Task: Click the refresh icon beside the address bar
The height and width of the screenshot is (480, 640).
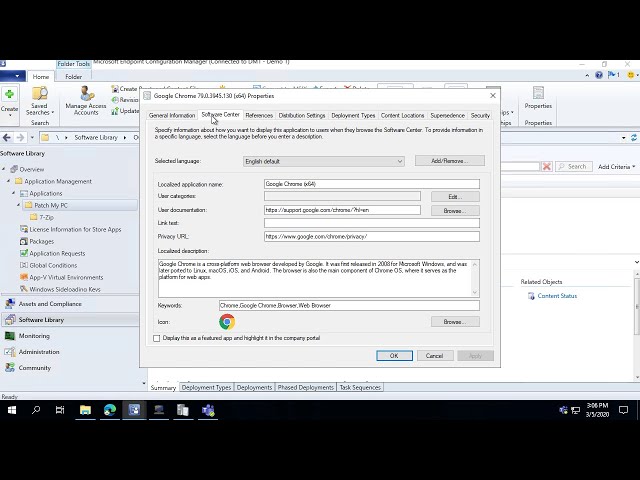Action: 634,138
